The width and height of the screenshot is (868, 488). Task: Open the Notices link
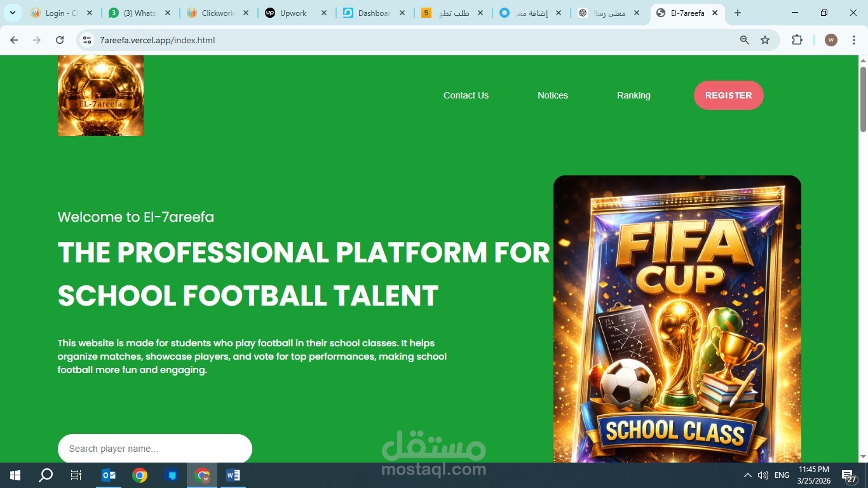coord(553,95)
